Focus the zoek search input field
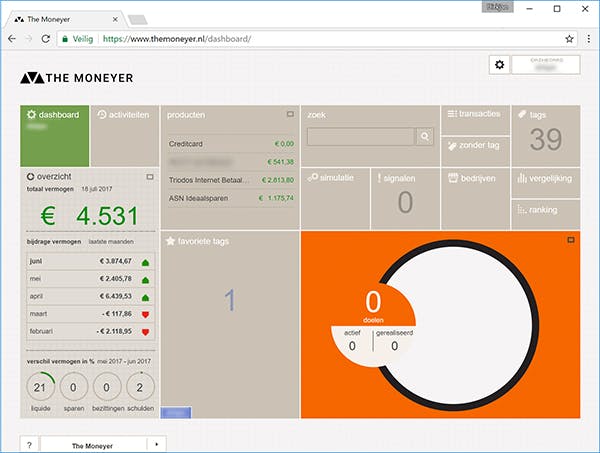600x453 pixels. coord(361,136)
